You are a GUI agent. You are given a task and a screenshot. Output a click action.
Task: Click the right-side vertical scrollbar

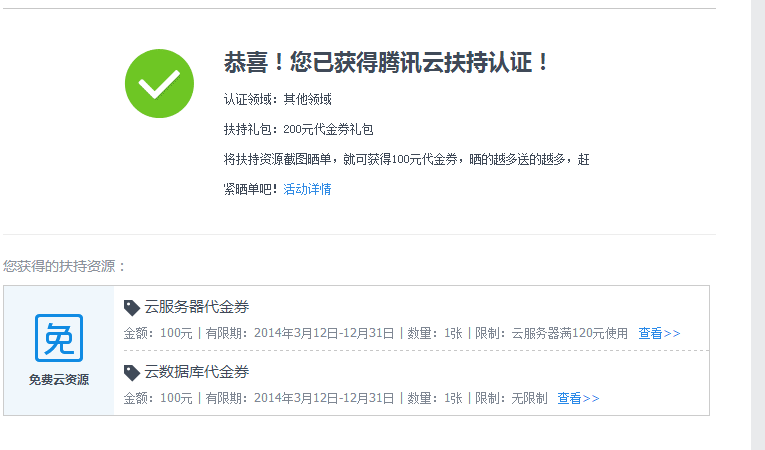(758, 225)
